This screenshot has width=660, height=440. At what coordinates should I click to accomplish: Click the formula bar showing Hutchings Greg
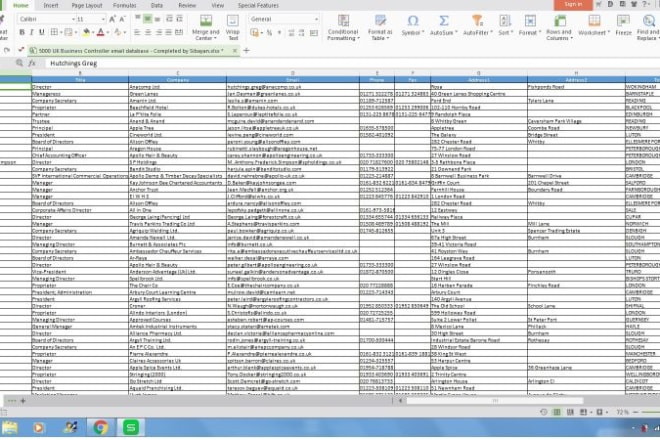(353, 63)
